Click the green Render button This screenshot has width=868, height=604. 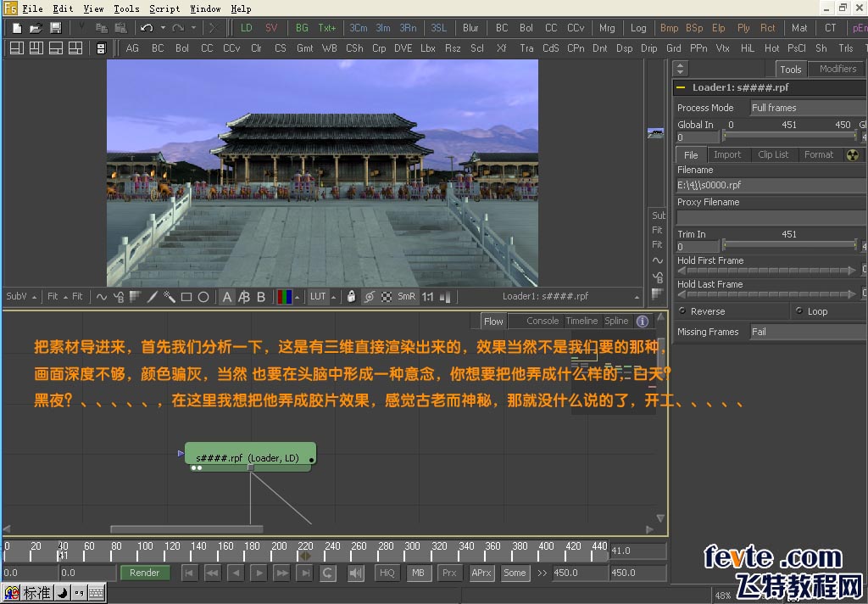[x=144, y=573]
